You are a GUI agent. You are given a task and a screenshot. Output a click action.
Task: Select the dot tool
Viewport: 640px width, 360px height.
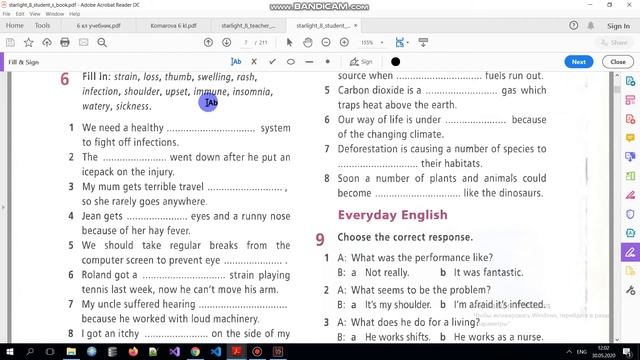327,62
